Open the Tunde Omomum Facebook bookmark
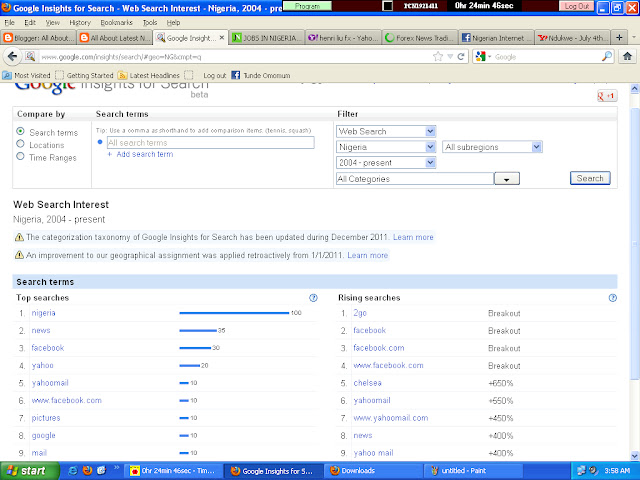The image size is (640, 480). [261, 76]
